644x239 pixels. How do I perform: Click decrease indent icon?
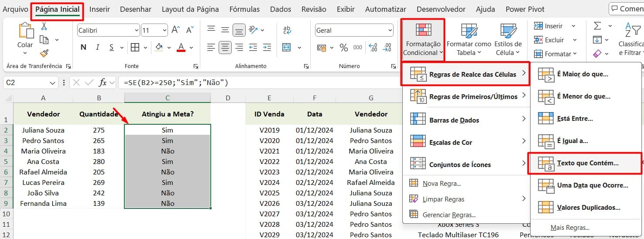[253, 47]
